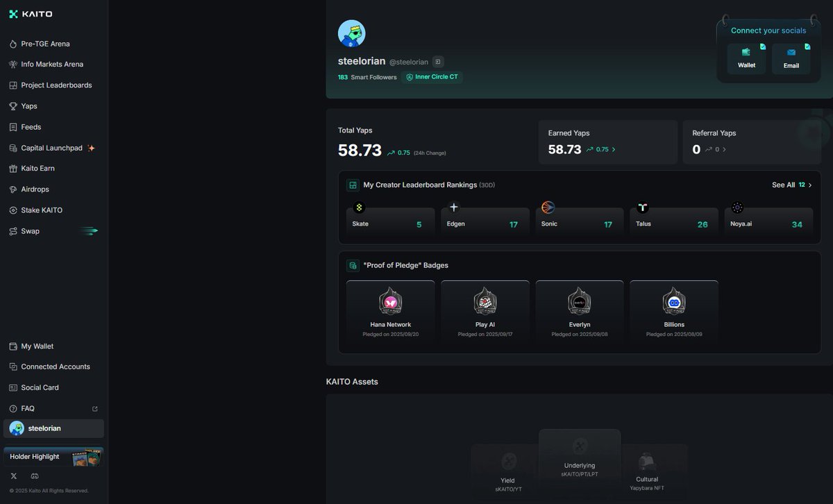Click steelorian profile avatar at top
This screenshot has height=504, width=833.
point(351,33)
